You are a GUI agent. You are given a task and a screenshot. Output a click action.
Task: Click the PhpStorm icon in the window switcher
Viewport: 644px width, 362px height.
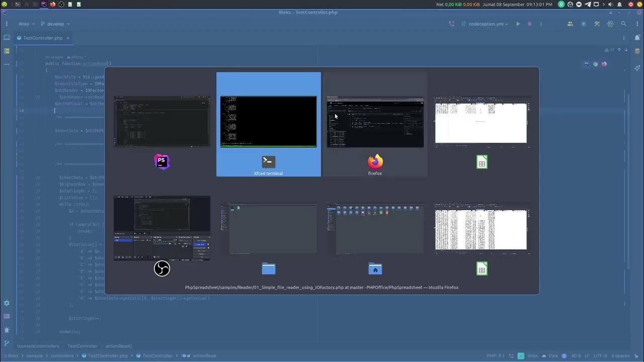162,162
